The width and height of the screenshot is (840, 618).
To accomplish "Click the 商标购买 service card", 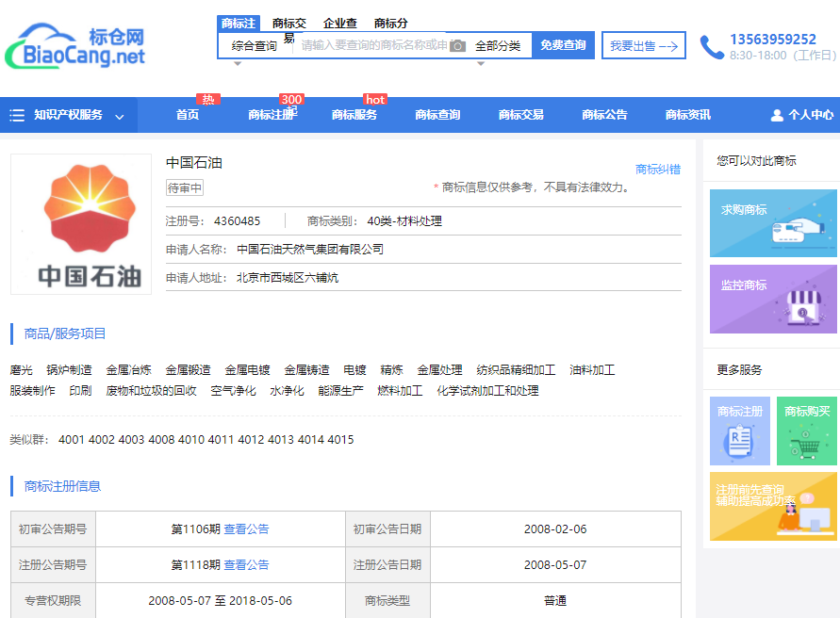I will click(x=807, y=431).
